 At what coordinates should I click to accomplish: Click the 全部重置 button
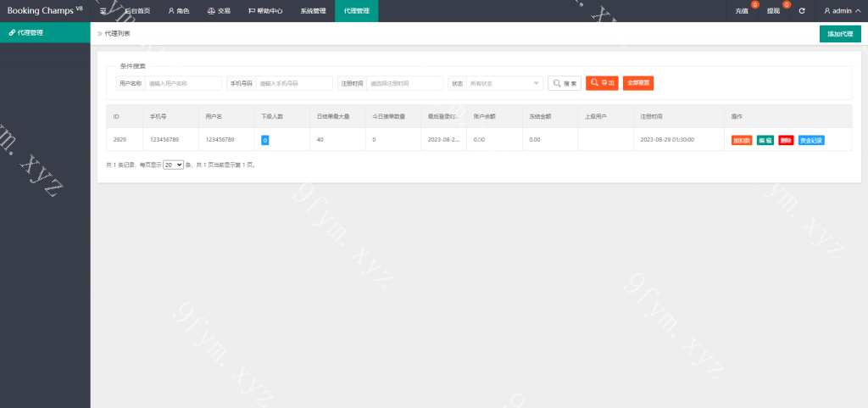click(x=638, y=83)
